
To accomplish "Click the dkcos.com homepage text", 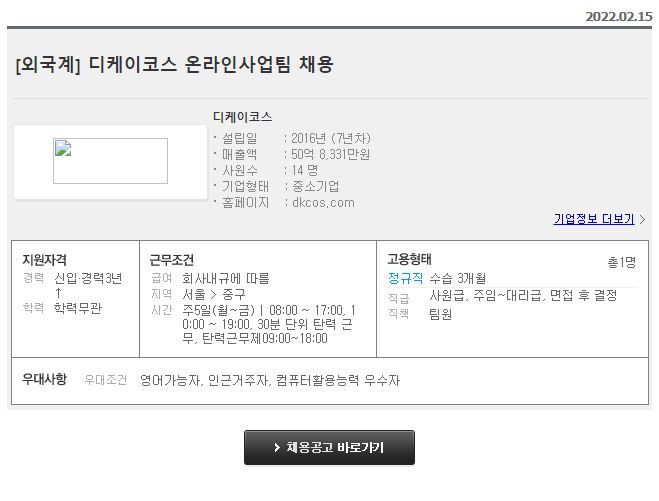I will [x=322, y=202].
